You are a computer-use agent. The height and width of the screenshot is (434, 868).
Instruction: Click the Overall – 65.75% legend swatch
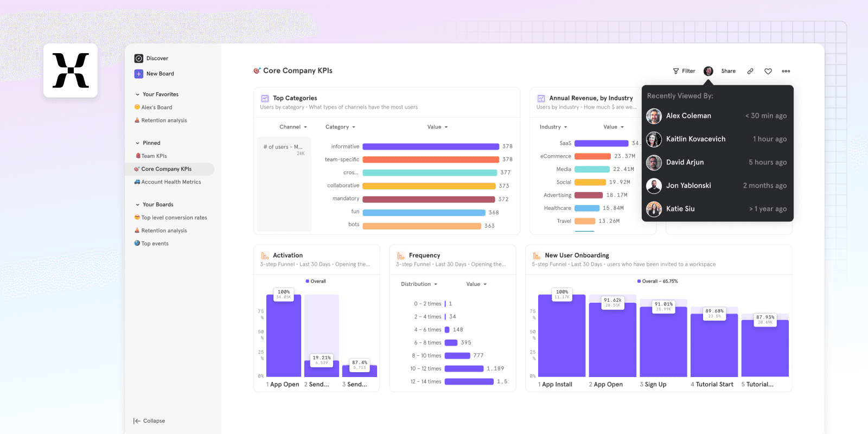[x=639, y=281]
